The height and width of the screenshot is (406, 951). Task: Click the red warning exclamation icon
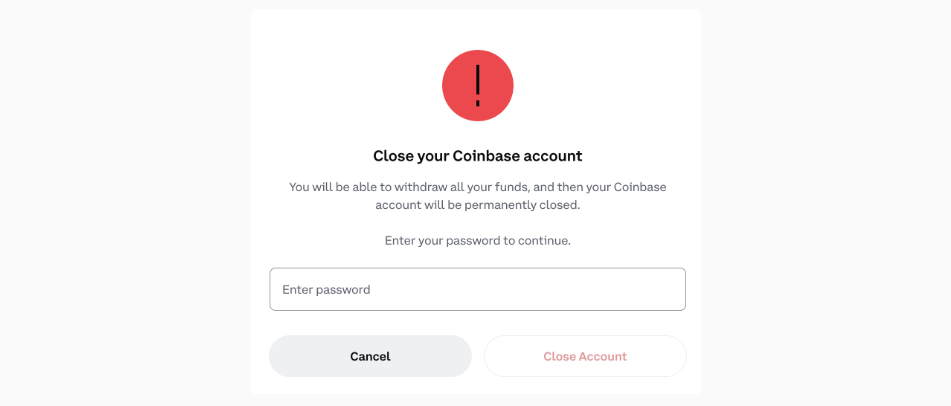pyautogui.click(x=477, y=86)
